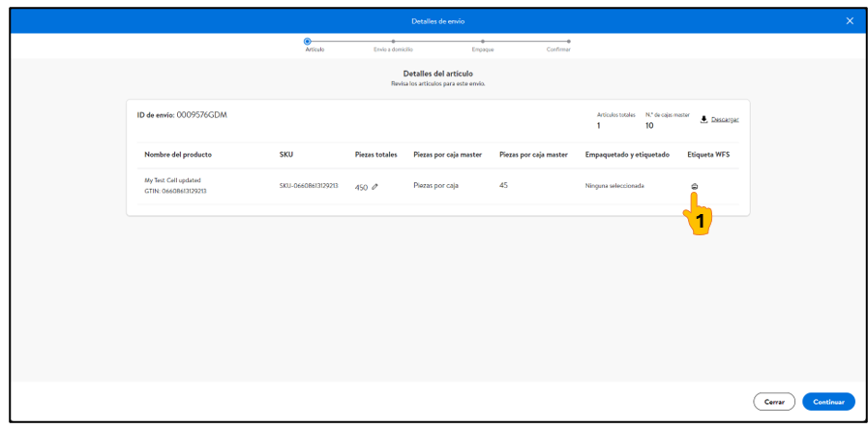
Task: Click the GTIN: 06608613129213 text
Action: pos(175,191)
